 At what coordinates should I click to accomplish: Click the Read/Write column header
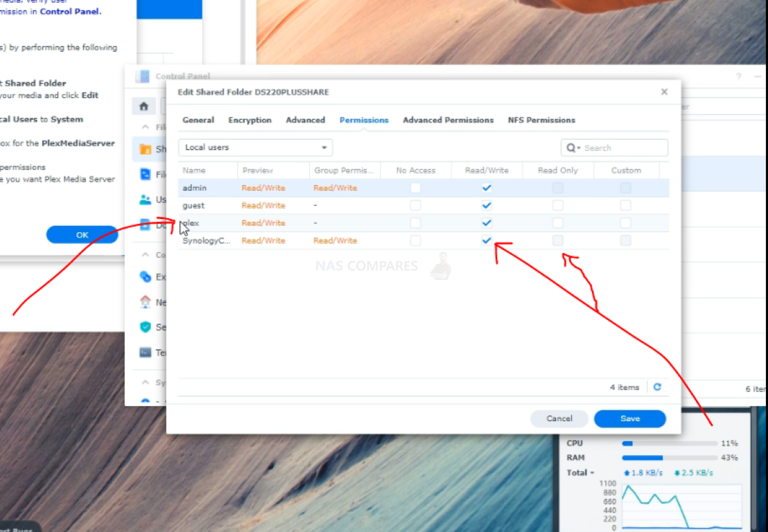(487, 170)
